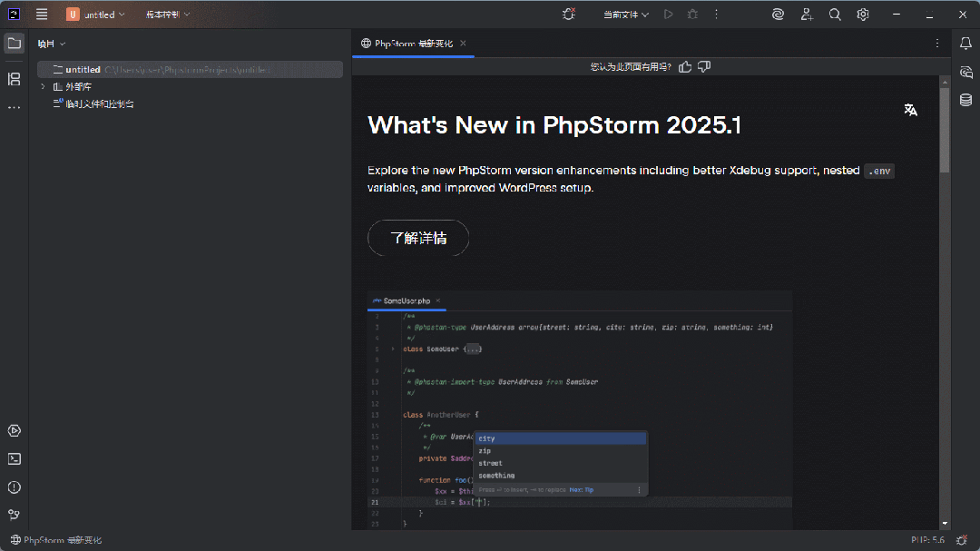Select the untitled project root row
The image size is (980, 551).
190,69
